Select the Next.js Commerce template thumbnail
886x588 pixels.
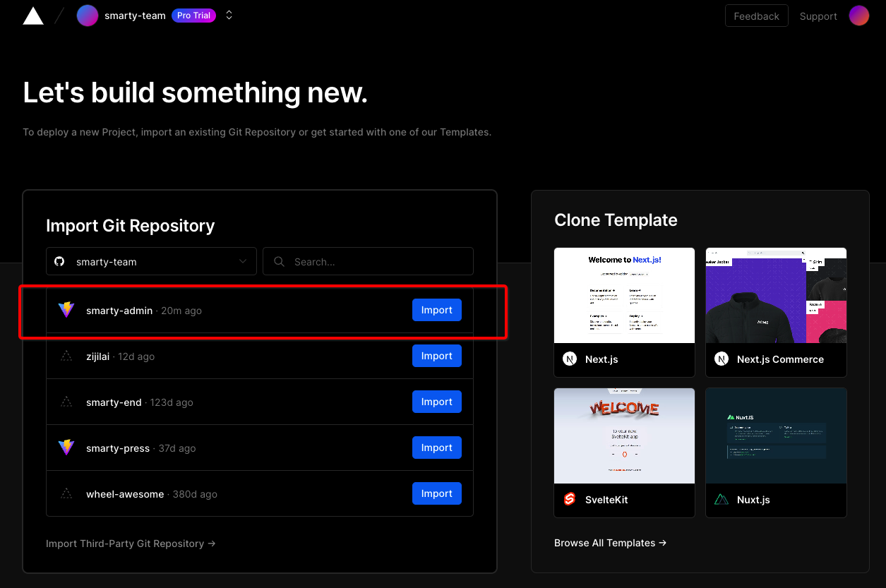[776, 295]
